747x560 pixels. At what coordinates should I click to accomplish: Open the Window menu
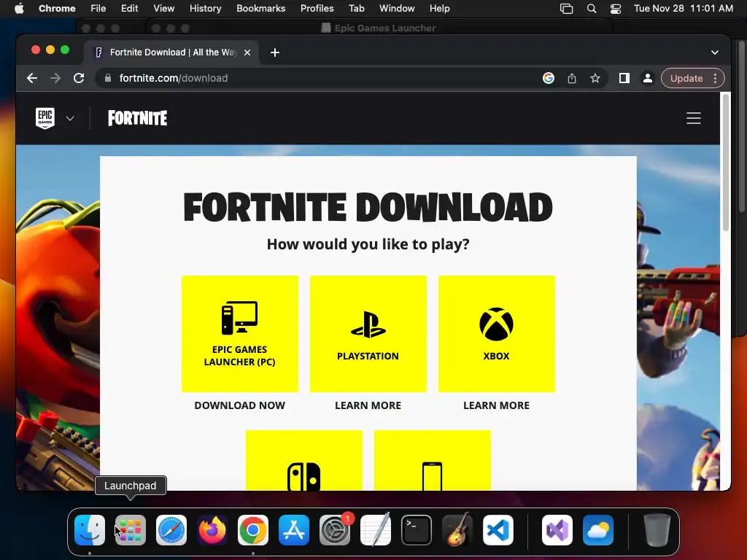tap(397, 9)
